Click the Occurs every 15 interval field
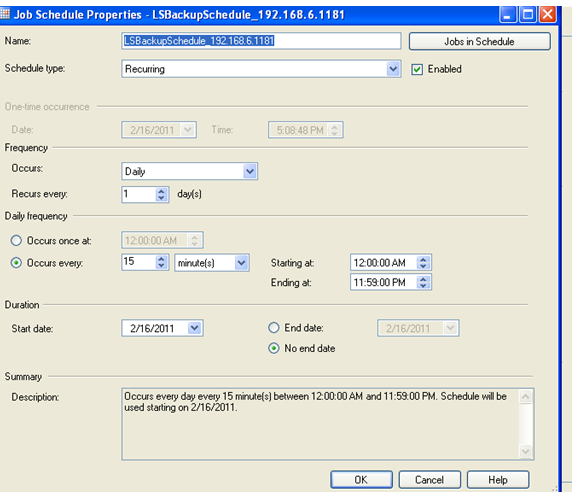This screenshot has width=580, height=493. click(x=139, y=262)
